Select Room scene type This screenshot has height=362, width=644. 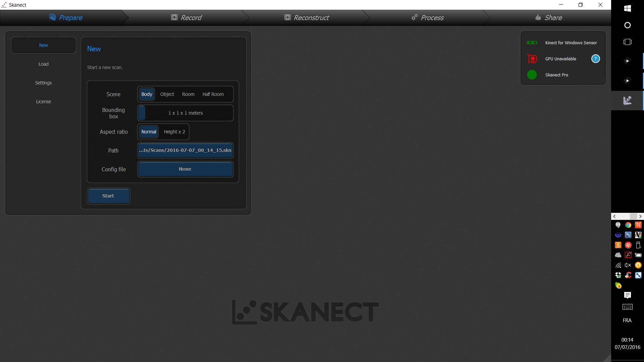188,94
